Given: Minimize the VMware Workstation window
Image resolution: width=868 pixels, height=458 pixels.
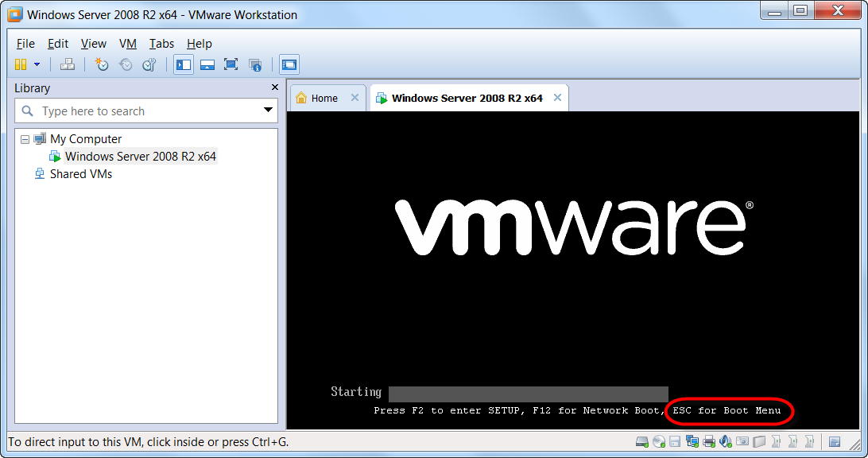Looking at the screenshot, I should coord(774,11).
